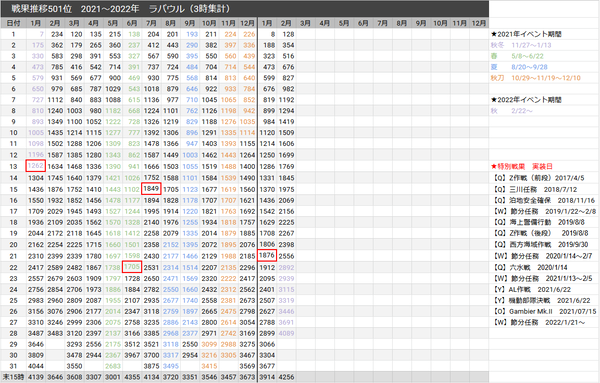
Task: Select value 3809 on day 30
Action: coord(36,355)
